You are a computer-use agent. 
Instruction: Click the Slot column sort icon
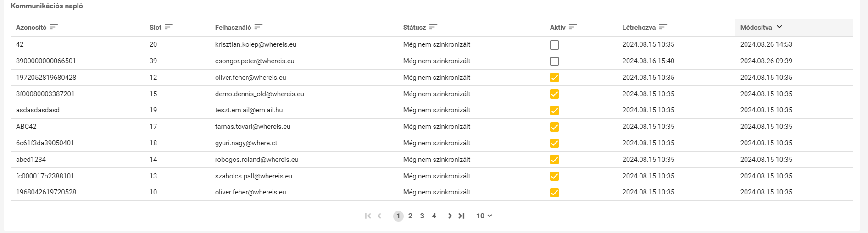tap(169, 27)
